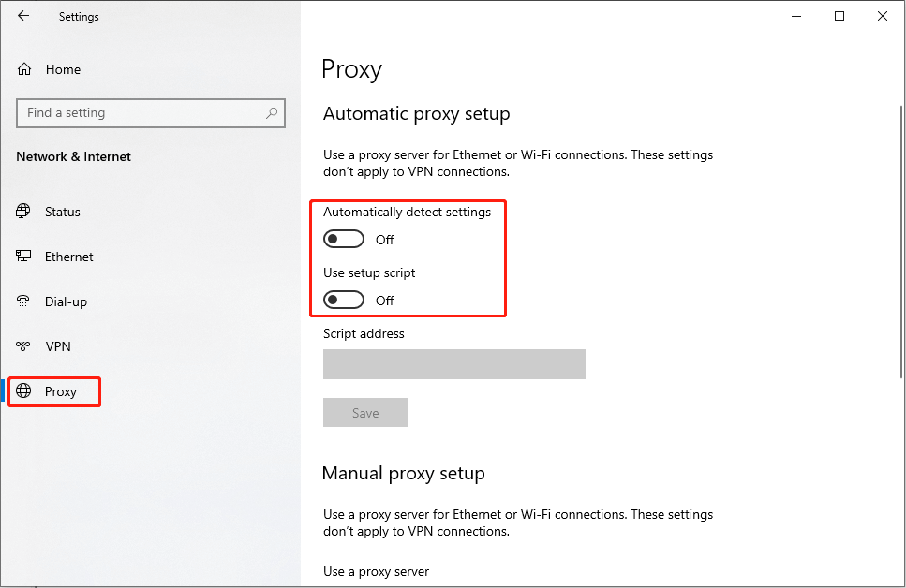Select the Manual proxy setup heading
The image size is (906, 588).
pos(404,473)
